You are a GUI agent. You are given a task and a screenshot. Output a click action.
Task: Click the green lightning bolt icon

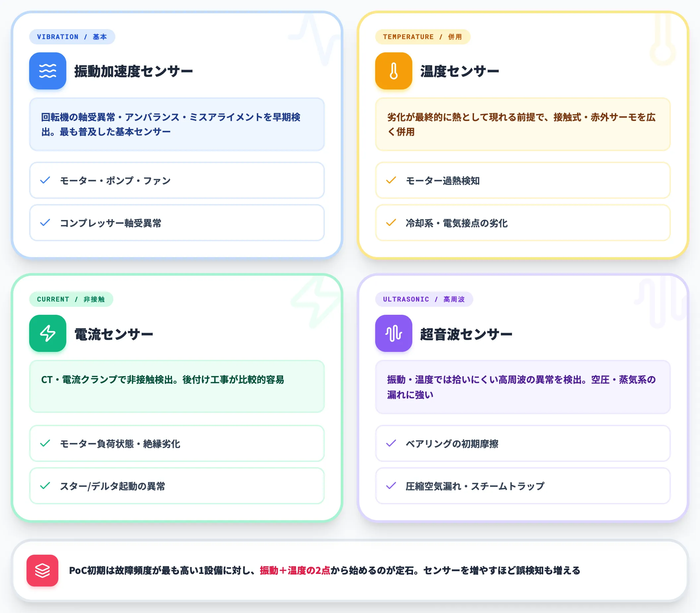click(47, 333)
